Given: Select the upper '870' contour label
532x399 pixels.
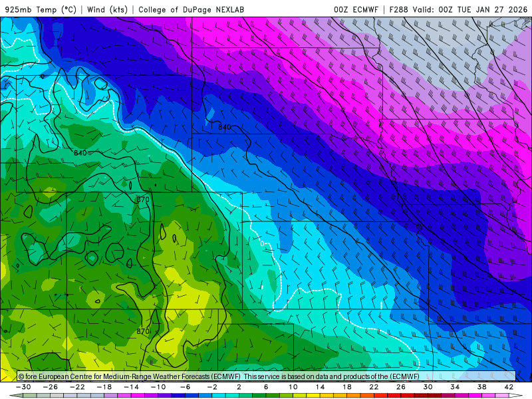Looking at the screenshot, I should 143,199.
